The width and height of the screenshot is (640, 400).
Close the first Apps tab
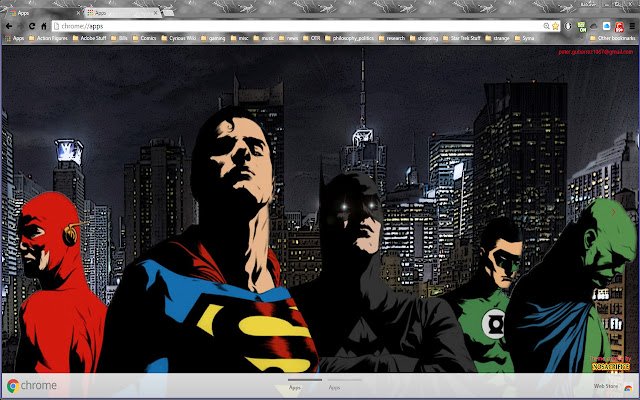click(x=78, y=13)
